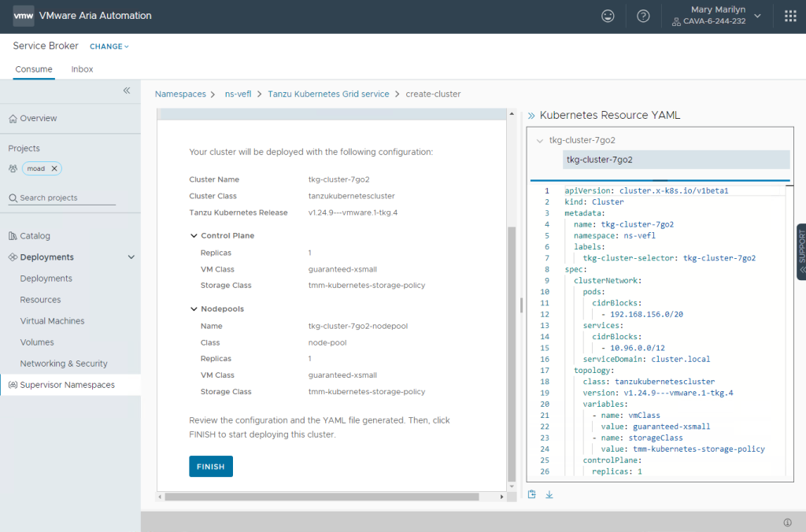Collapse the tkg-cluster-7go2 YAML tree node
Screen dimensions: 806x532
pyautogui.click(x=539, y=141)
